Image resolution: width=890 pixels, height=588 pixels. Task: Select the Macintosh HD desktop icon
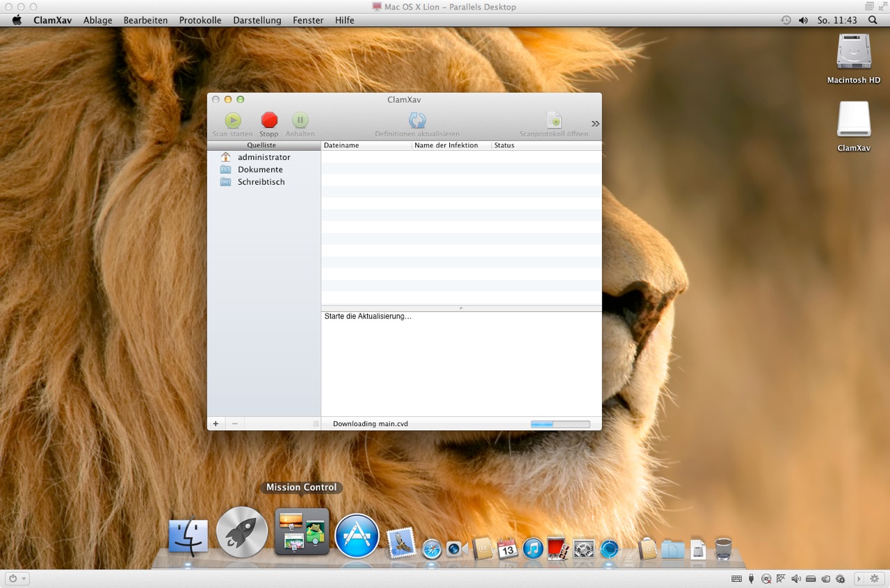854,60
